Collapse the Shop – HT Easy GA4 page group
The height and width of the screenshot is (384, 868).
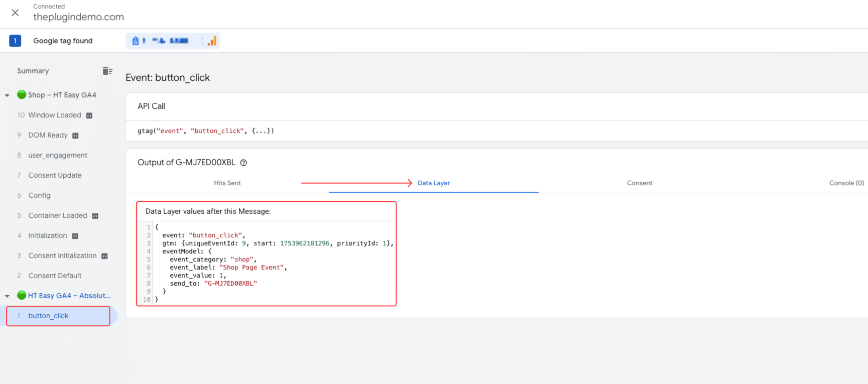point(7,95)
